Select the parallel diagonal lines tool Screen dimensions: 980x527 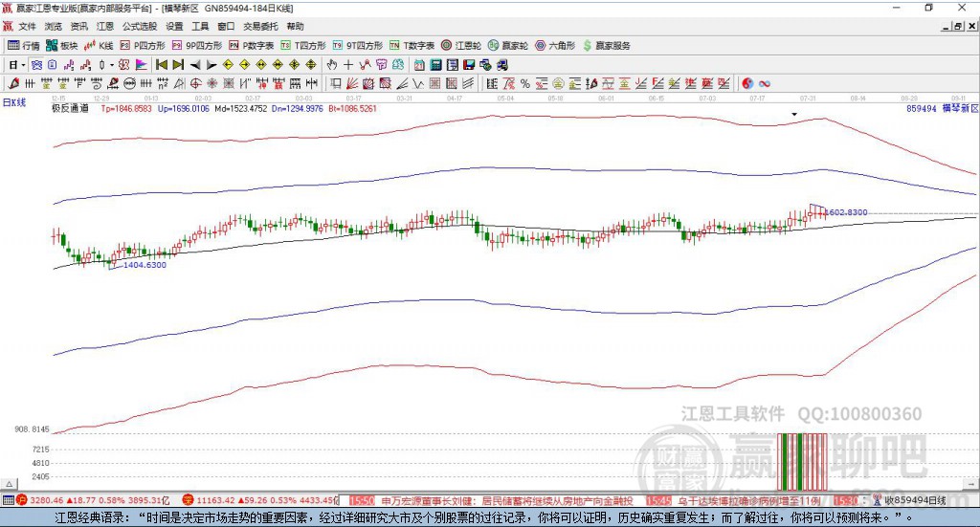pos(468,83)
